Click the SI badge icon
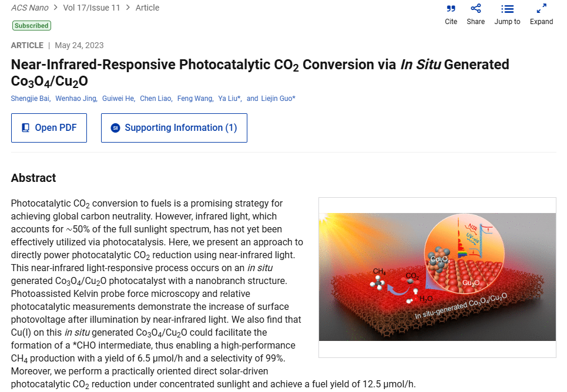Screen dimensions: 567x392 coord(115,128)
